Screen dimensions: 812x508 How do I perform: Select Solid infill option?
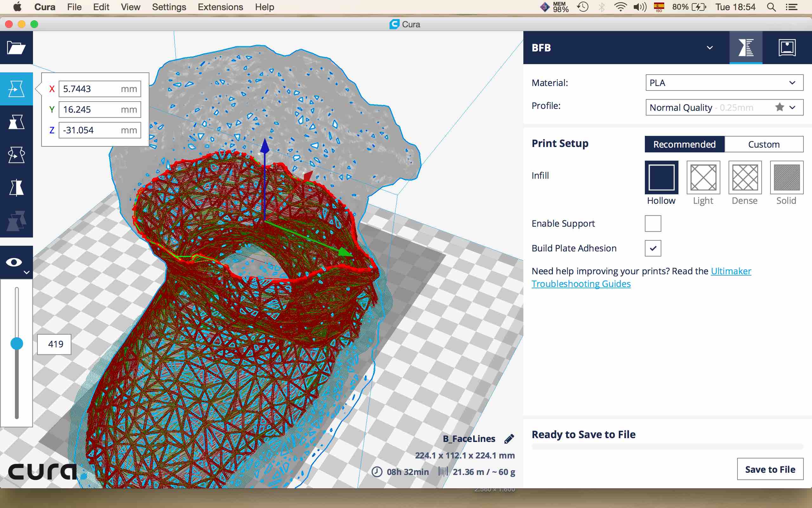(x=787, y=177)
